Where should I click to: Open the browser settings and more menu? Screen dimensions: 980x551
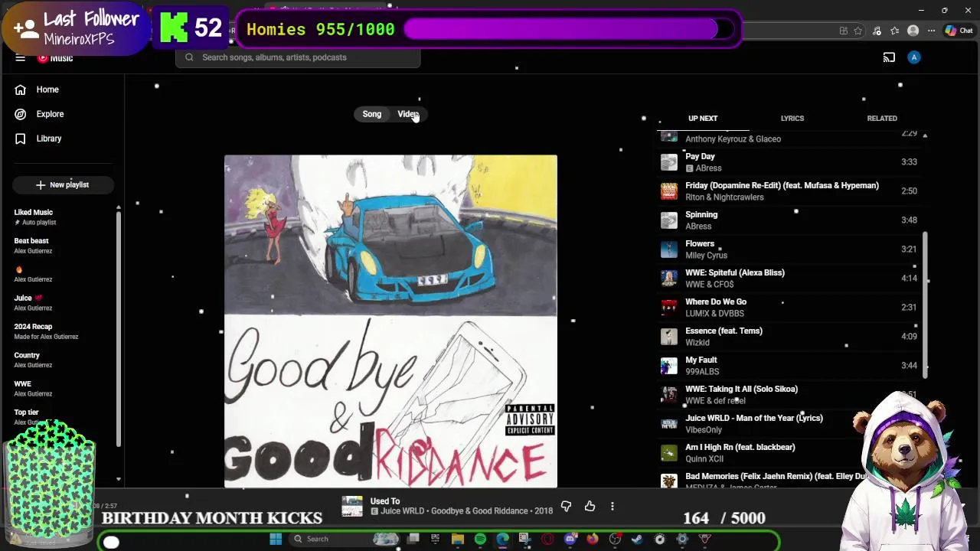(x=931, y=31)
